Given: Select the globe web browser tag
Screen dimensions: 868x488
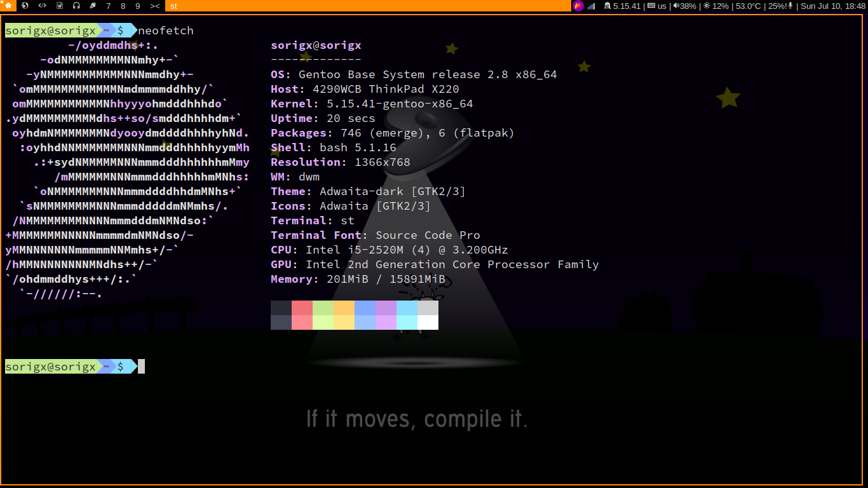Looking at the screenshot, I should [25, 6].
